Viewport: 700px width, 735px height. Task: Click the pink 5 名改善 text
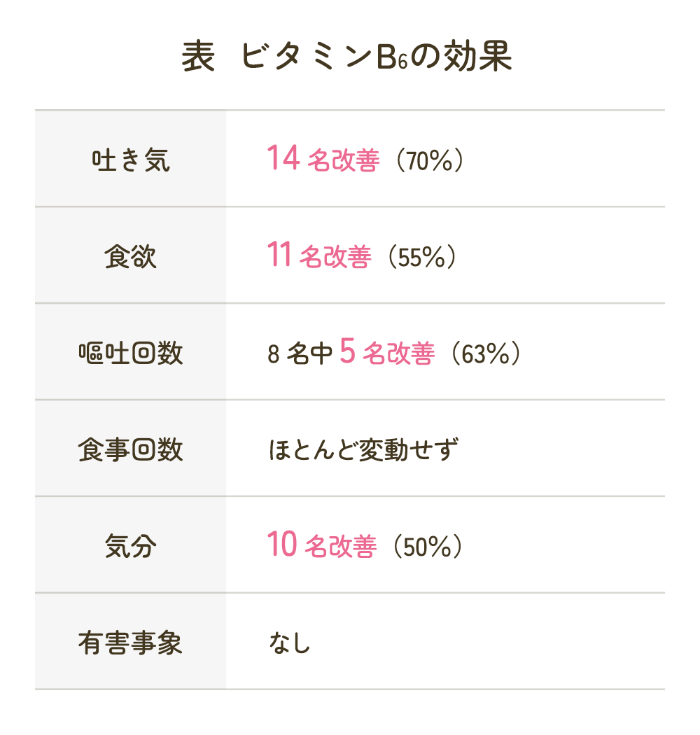[x=386, y=353]
